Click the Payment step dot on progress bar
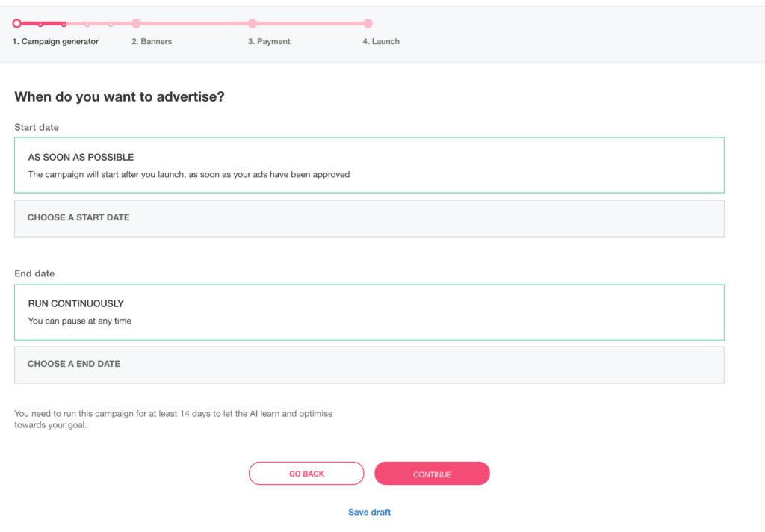 pyautogui.click(x=253, y=23)
